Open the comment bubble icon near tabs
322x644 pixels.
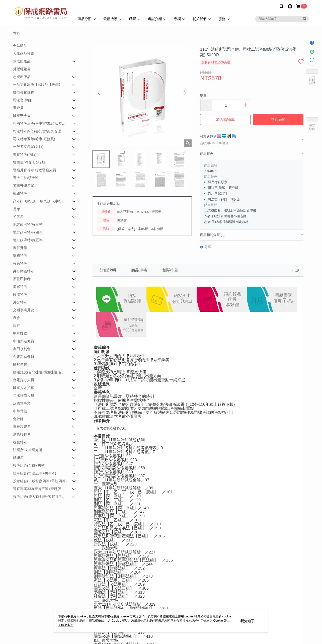pyautogui.click(x=296, y=270)
